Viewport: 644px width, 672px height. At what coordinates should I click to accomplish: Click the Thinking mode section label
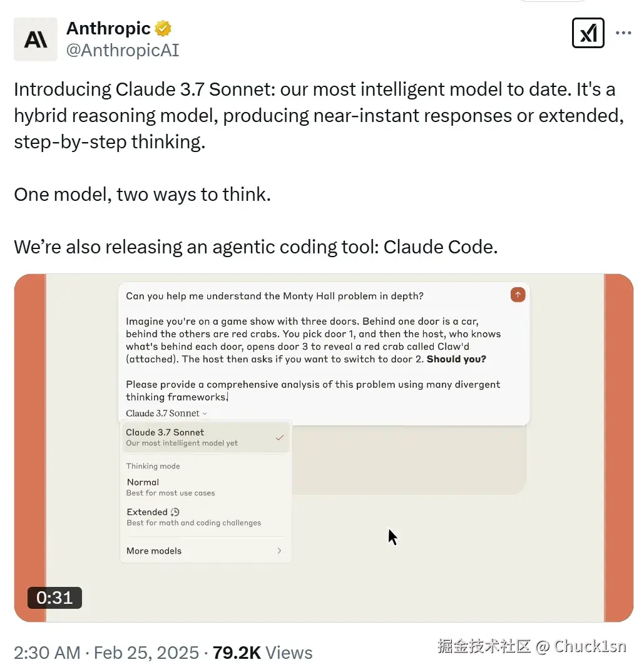(153, 466)
